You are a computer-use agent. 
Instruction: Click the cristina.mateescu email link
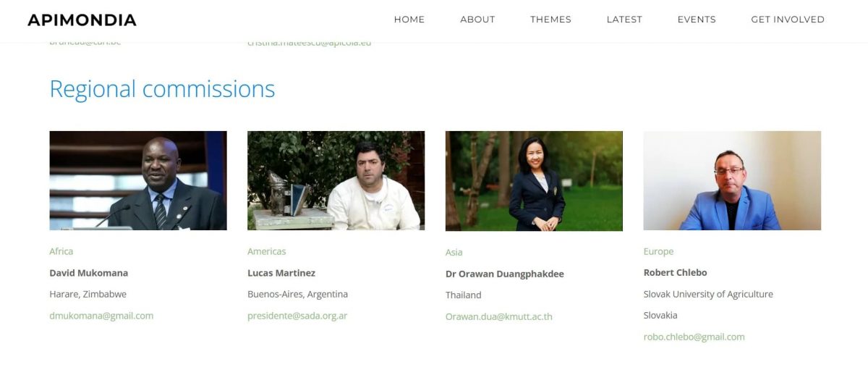point(309,43)
